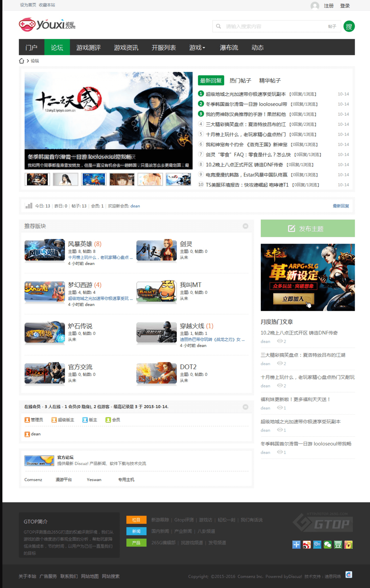370x588 pixels.
Task: Open post 10.2晚上八点正式开区 in monthly hot articles
Action: 299,333
